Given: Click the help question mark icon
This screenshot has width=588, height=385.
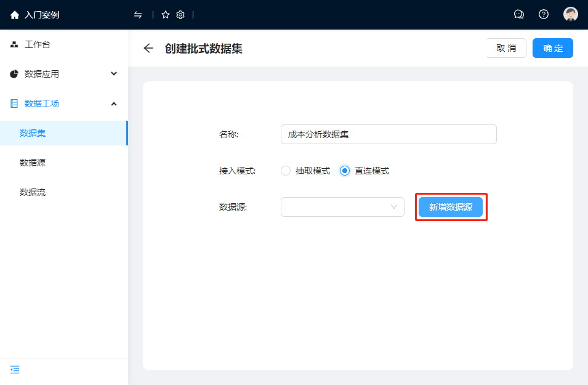Looking at the screenshot, I should (544, 15).
